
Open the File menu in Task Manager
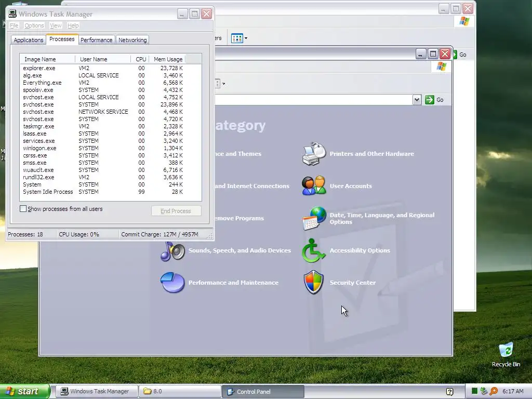coord(14,25)
